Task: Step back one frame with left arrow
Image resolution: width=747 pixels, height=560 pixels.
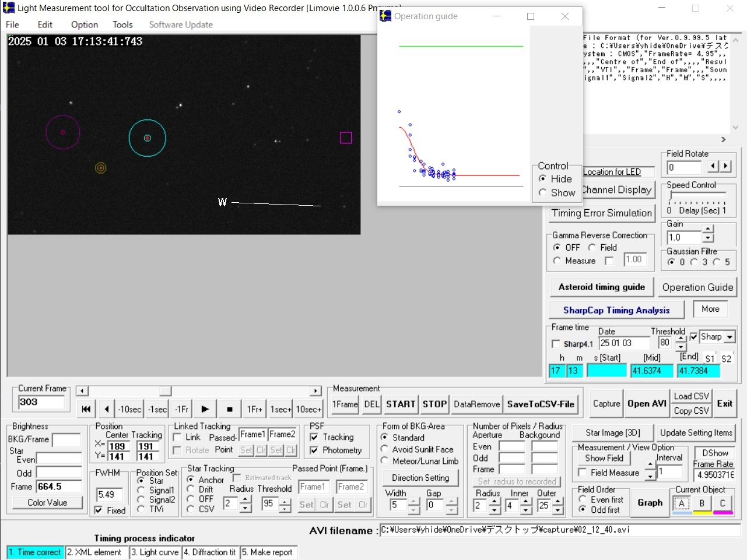Action: tap(106, 409)
